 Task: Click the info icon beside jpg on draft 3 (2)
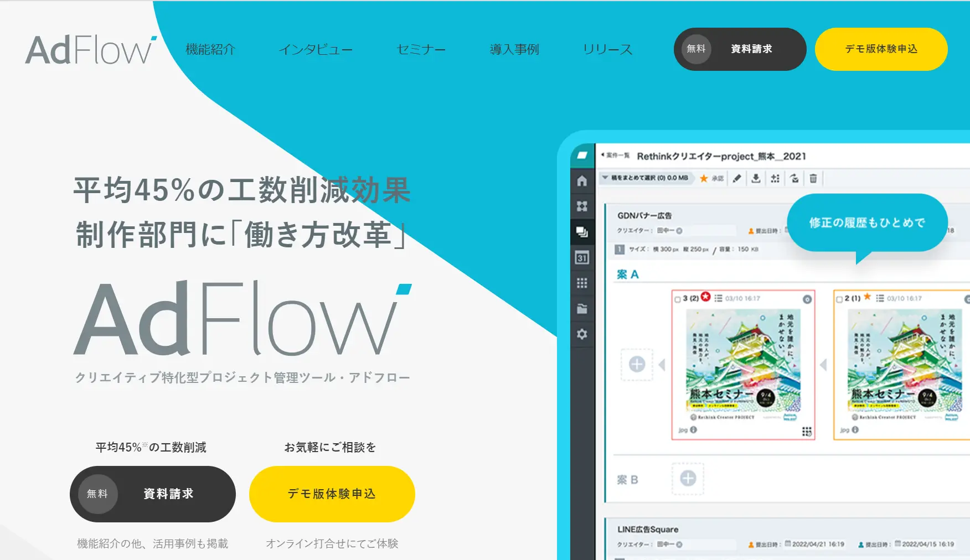[694, 429]
